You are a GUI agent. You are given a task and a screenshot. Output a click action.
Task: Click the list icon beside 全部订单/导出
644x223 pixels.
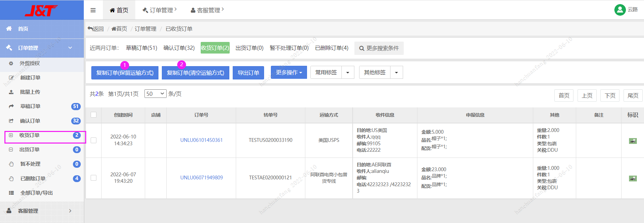[11, 193]
